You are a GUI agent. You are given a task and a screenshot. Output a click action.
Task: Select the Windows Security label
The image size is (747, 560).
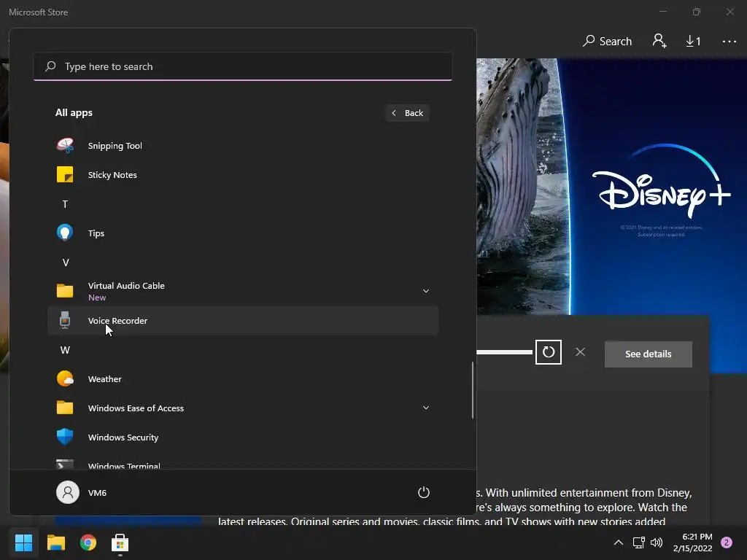click(x=123, y=437)
